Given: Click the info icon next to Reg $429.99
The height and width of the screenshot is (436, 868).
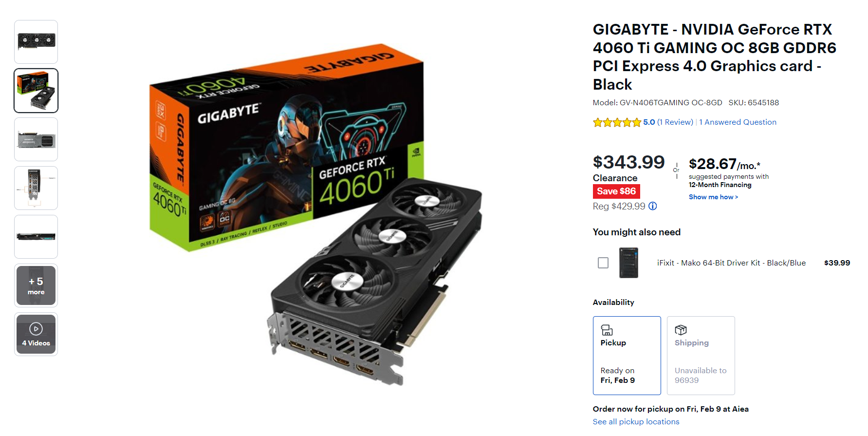Looking at the screenshot, I should click(653, 206).
